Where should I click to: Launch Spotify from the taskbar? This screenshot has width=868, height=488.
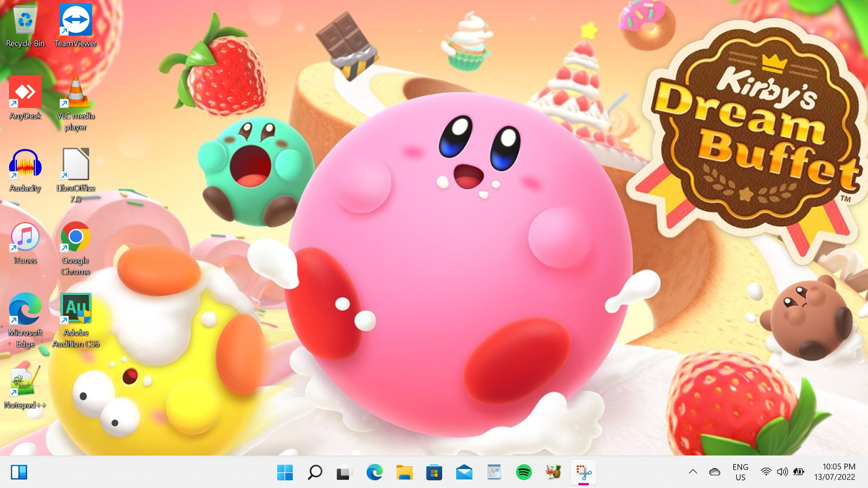pyautogui.click(x=524, y=472)
